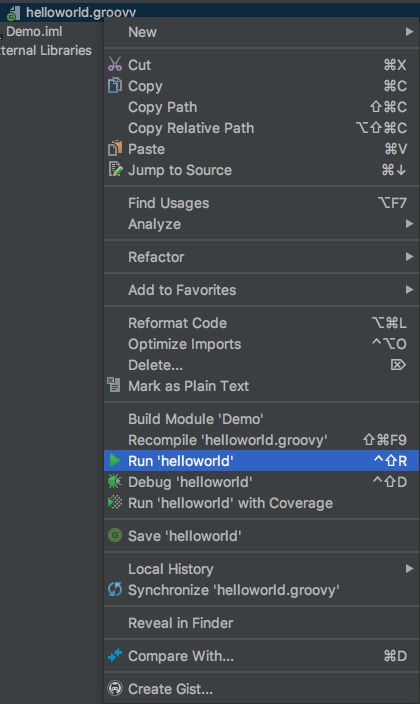The width and height of the screenshot is (420, 704).
Task: Click the scissors Cut icon
Action: pyautogui.click(x=115, y=65)
